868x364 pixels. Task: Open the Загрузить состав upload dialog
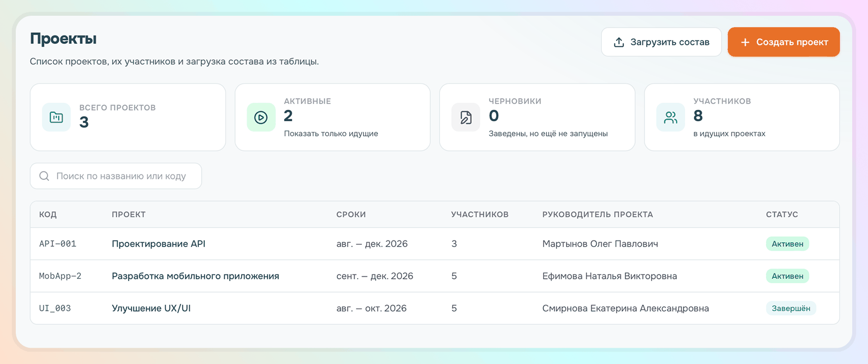click(661, 42)
